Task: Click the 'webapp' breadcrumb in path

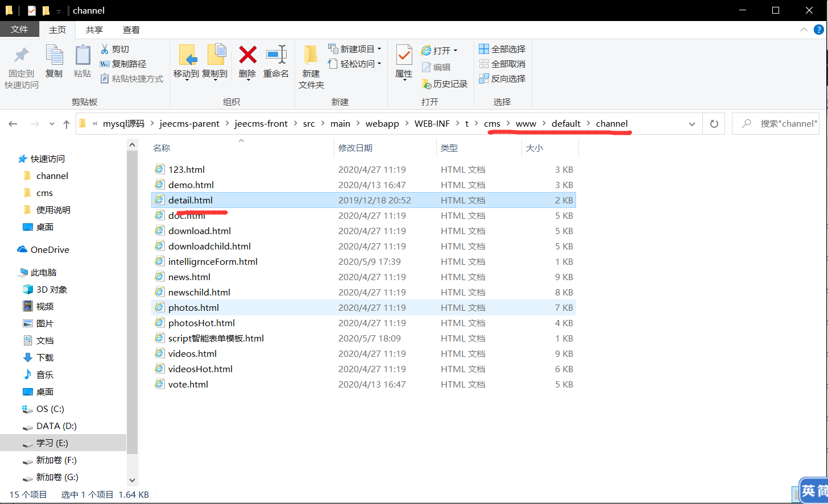Action: (382, 124)
